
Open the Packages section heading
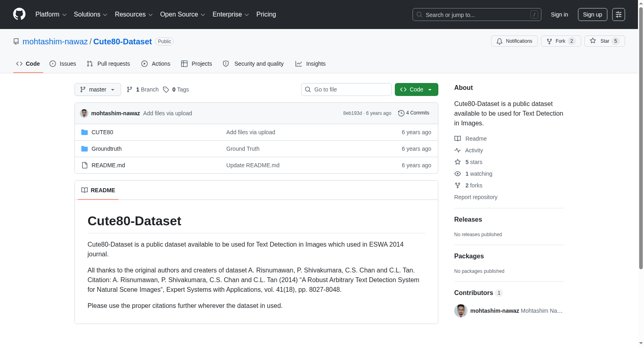tap(469, 256)
